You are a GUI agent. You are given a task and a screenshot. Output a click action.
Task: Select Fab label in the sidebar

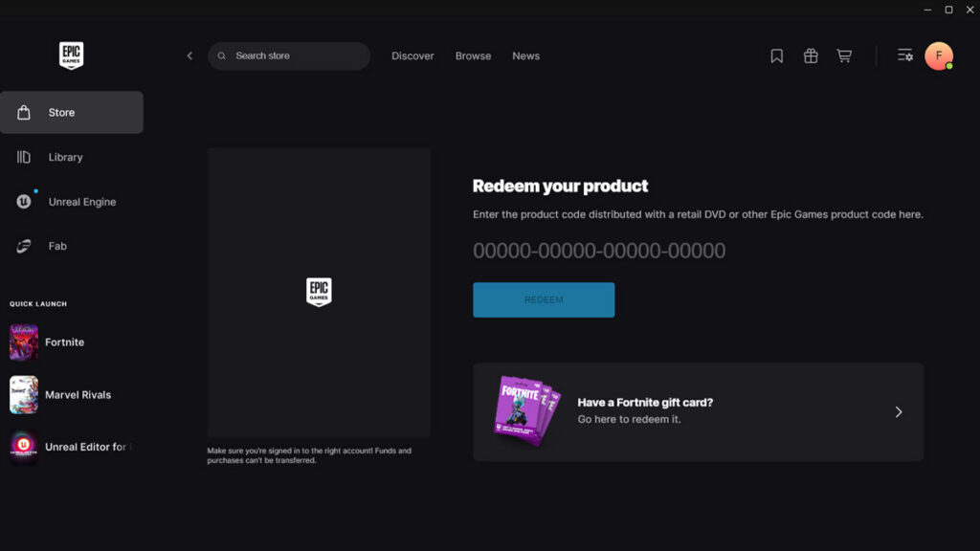pyautogui.click(x=57, y=246)
